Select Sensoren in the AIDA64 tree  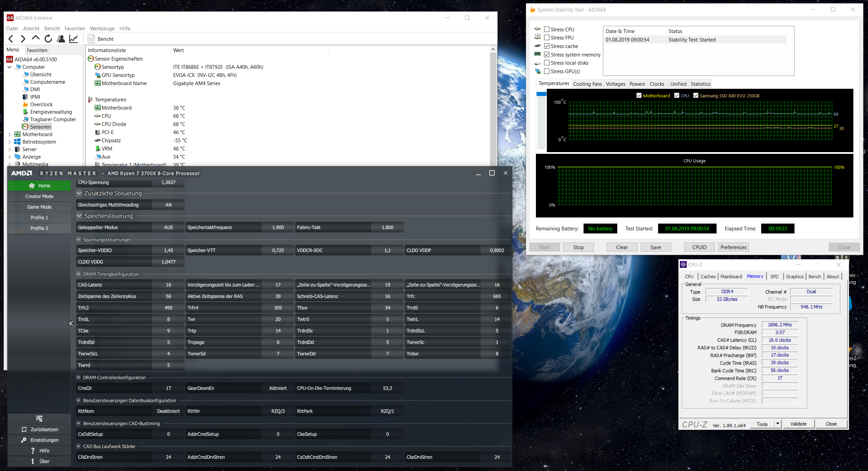(x=40, y=127)
